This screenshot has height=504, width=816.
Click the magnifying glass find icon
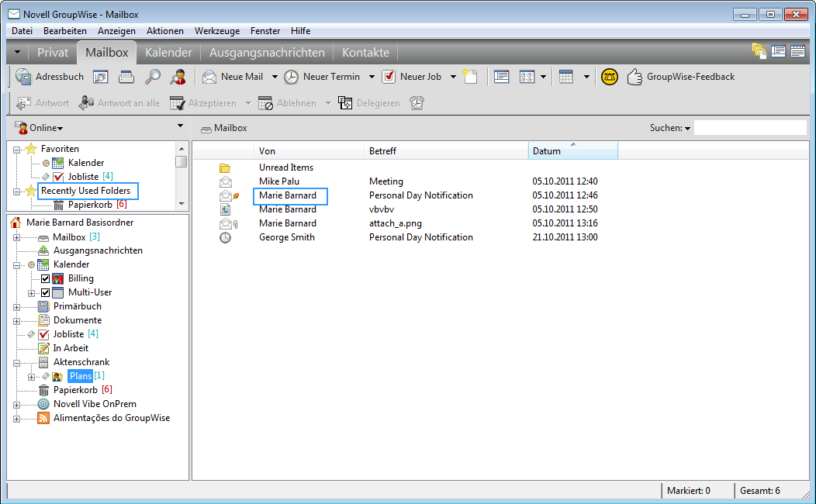tap(152, 77)
